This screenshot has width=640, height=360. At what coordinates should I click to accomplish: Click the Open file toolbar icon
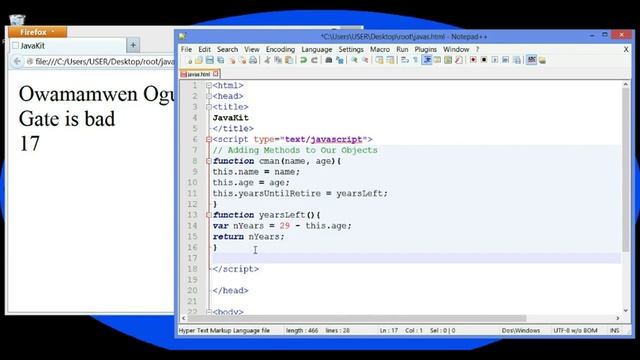pos(199,60)
